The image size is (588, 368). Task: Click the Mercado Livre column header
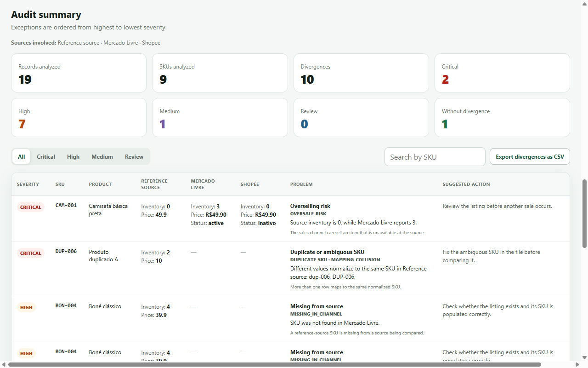tap(203, 184)
